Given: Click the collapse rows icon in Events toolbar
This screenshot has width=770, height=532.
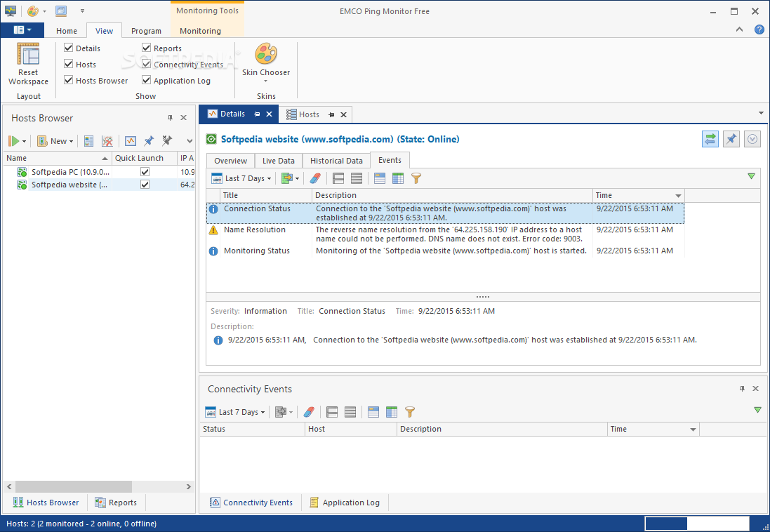Looking at the screenshot, I should pos(357,178).
